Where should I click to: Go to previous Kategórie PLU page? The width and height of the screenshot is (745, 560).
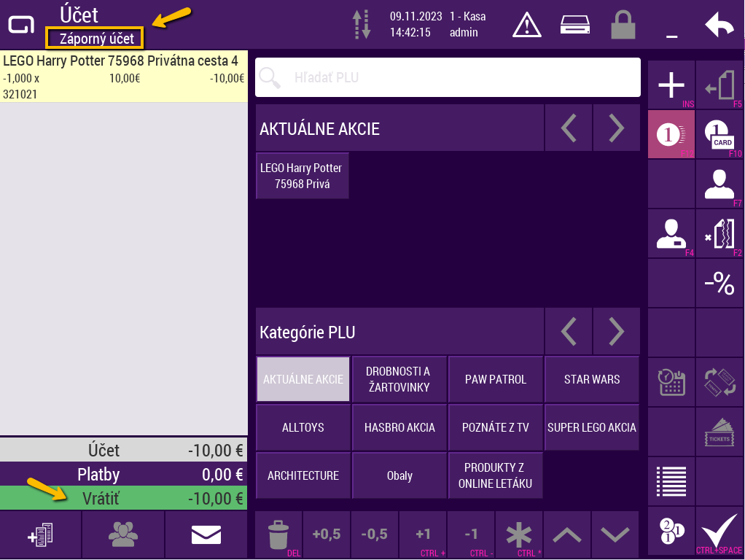[x=569, y=332]
